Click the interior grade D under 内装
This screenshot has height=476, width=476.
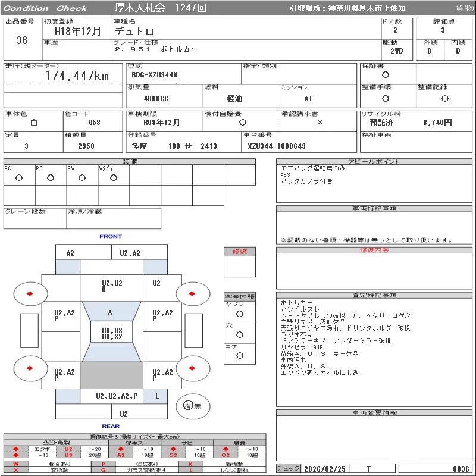point(458,51)
